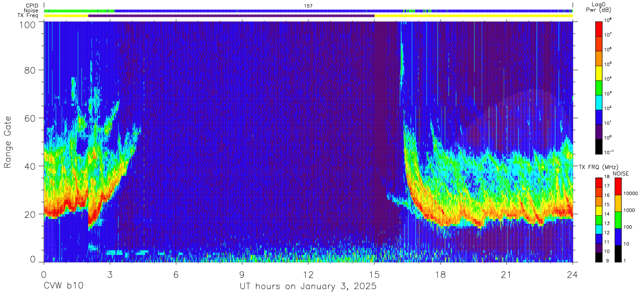644x297 pixels.
Task: Click the 6 hour tick on the UT axis
Action: (176, 274)
